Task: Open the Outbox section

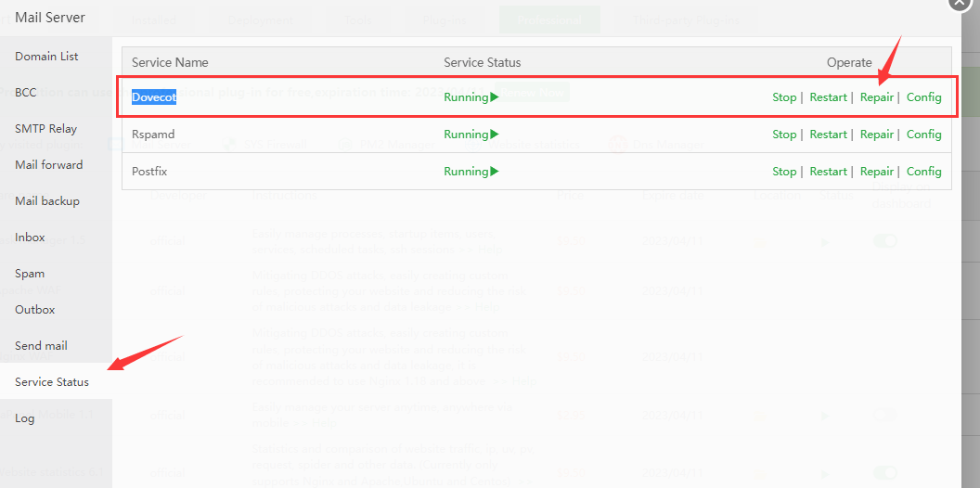Action: 35,310
